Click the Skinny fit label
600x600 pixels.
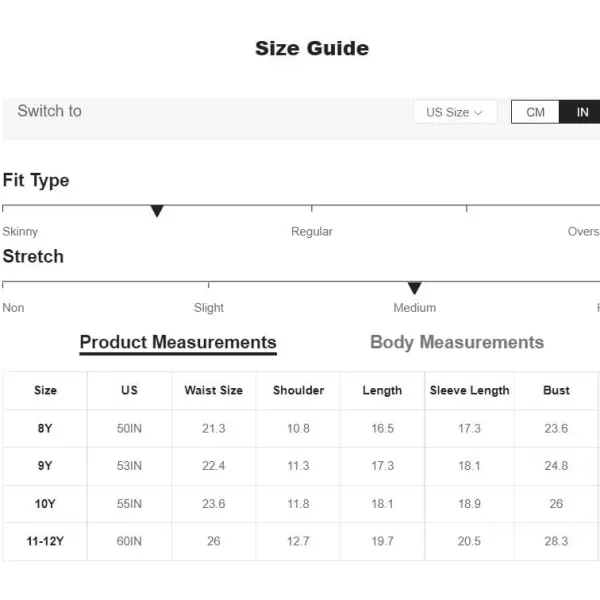point(20,232)
